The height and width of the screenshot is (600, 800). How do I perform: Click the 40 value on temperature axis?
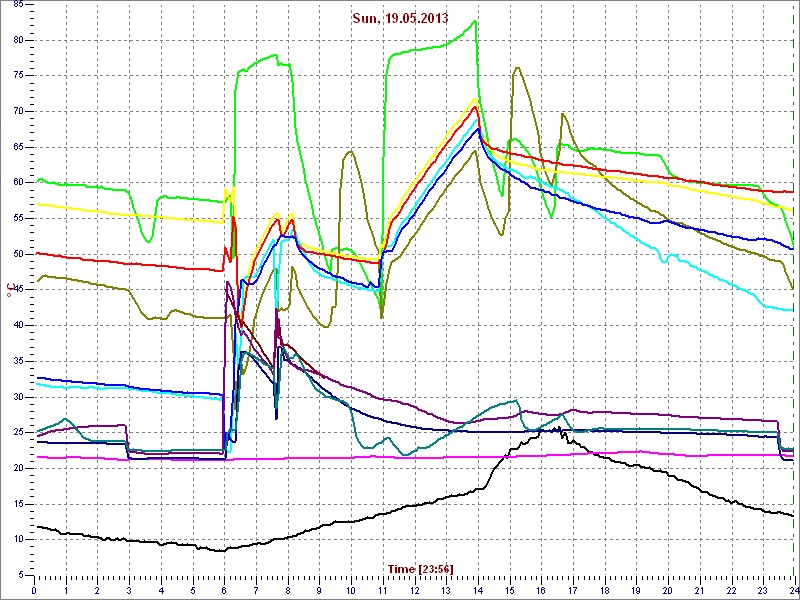(x=17, y=326)
